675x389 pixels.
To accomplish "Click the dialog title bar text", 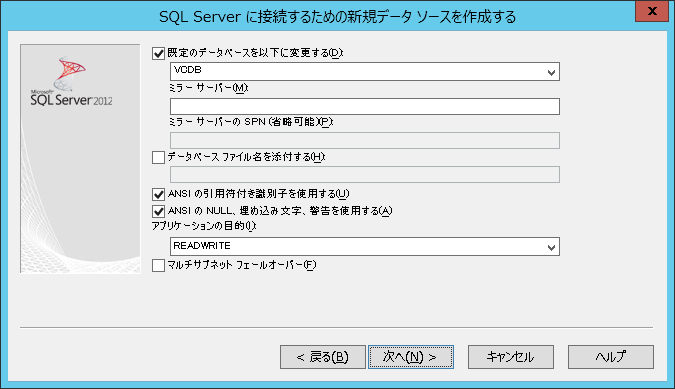I will pyautogui.click(x=338, y=17).
